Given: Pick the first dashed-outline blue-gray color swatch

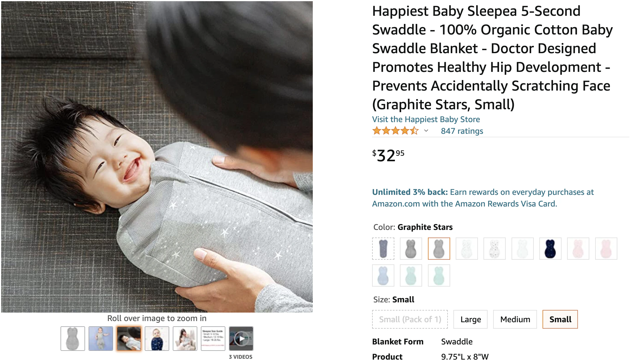Looking at the screenshot, I should tap(383, 249).
